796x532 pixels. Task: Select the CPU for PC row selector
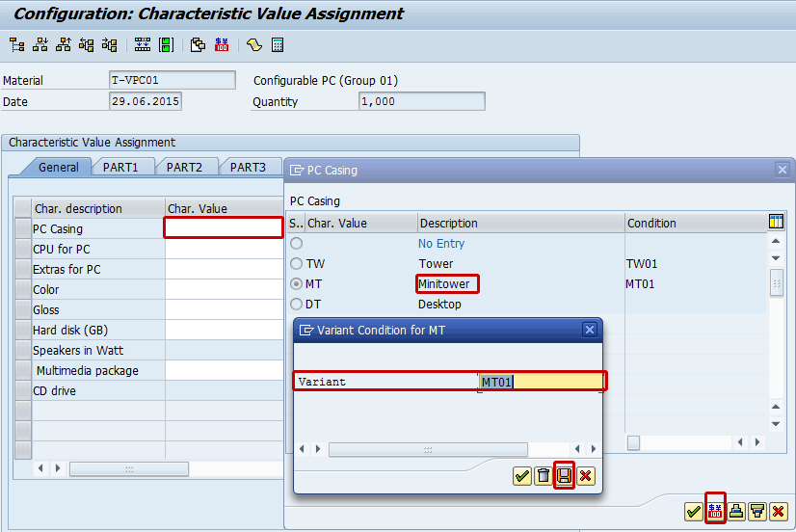click(x=23, y=249)
